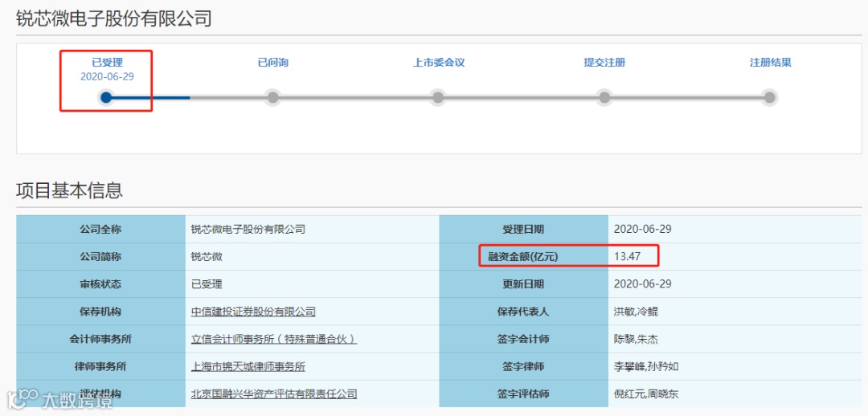Click the 已受理 stage label

click(107, 63)
